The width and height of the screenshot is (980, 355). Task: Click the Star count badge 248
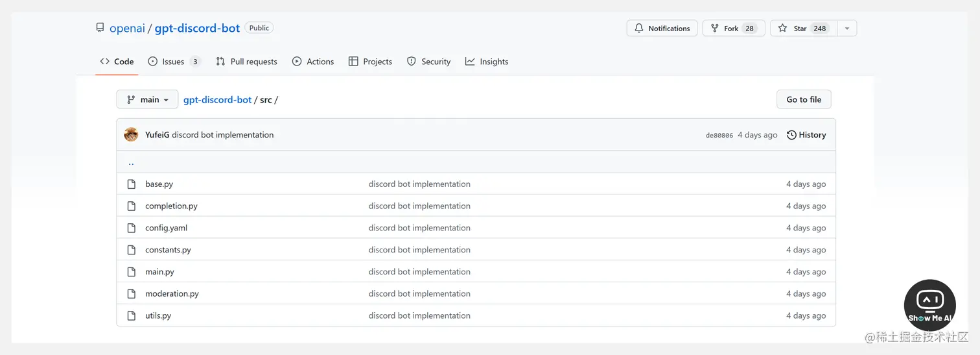point(820,29)
